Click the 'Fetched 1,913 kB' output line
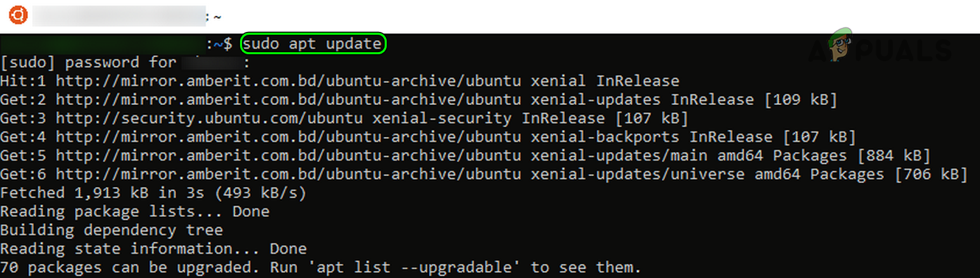 [x=153, y=193]
